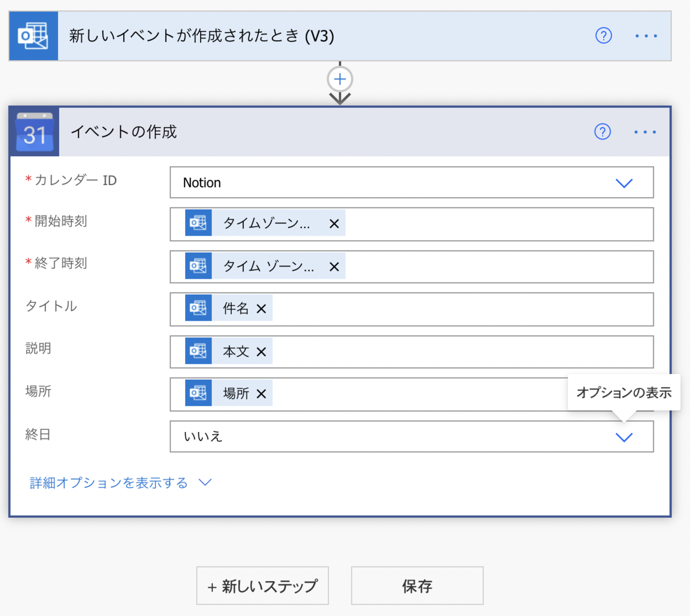Click the Outlook icon on the 本文 token
The image size is (690, 616).
(x=198, y=351)
